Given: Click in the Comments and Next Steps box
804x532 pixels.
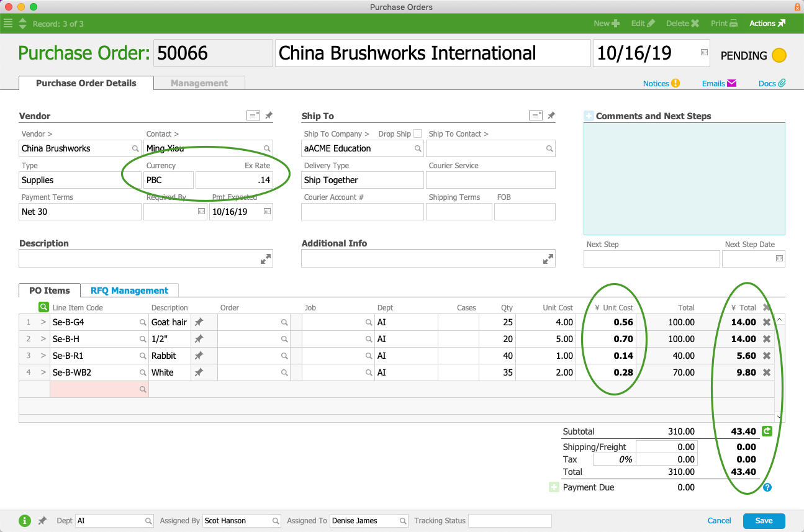Looking at the screenshot, I should point(684,179).
